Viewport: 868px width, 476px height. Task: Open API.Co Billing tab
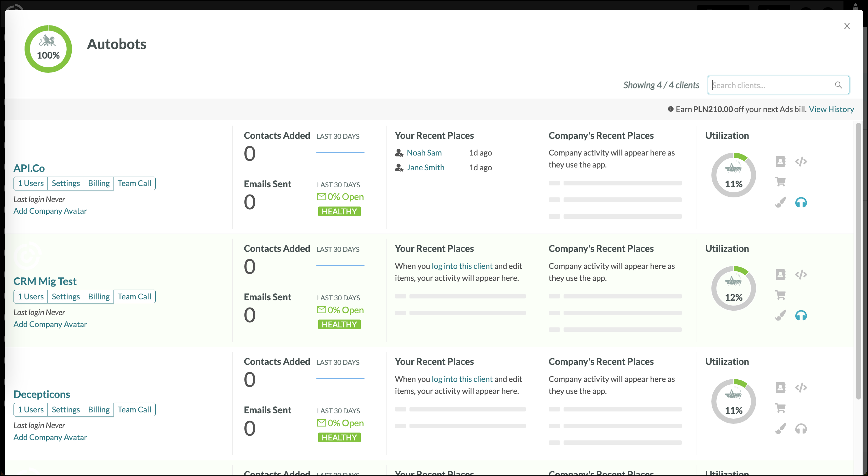coord(99,183)
